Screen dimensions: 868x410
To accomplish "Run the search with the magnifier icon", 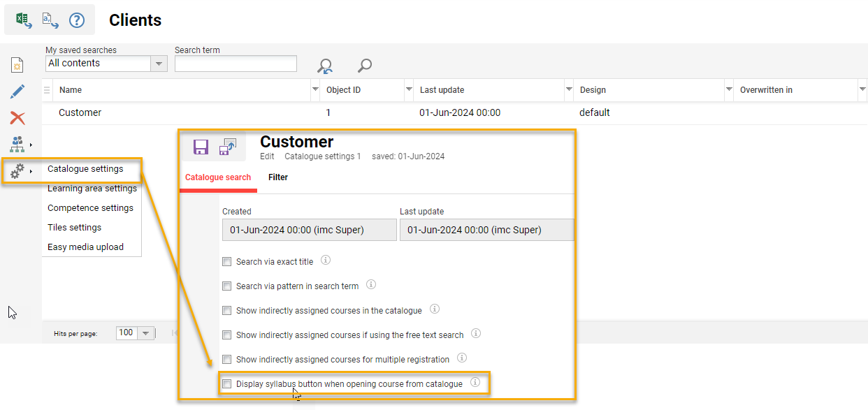I will 364,66.
